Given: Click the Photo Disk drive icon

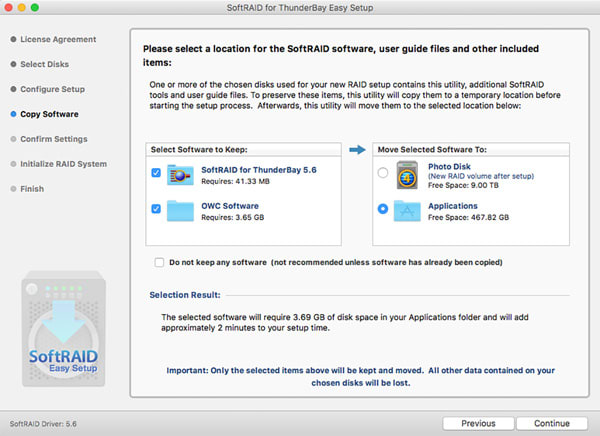Looking at the screenshot, I should click(407, 175).
